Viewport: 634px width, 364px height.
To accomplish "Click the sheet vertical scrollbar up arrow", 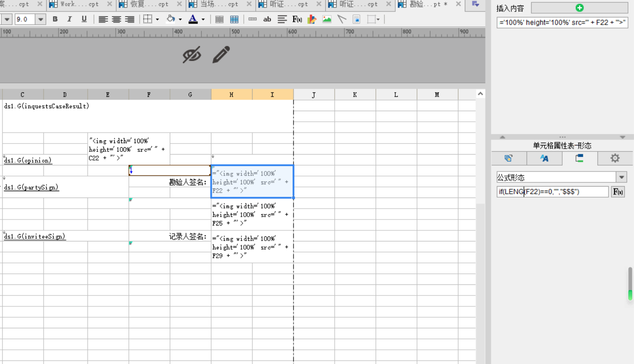I will click(x=480, y=94).
